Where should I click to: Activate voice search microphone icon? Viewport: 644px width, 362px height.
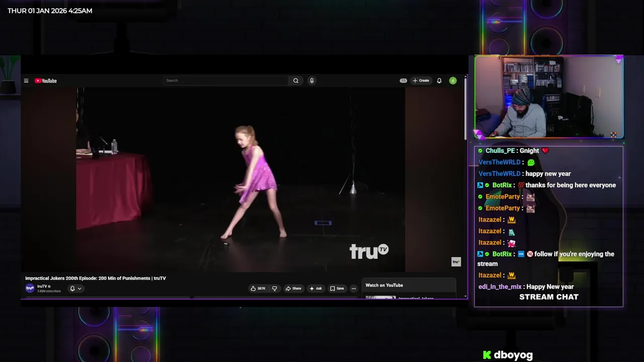311,80
